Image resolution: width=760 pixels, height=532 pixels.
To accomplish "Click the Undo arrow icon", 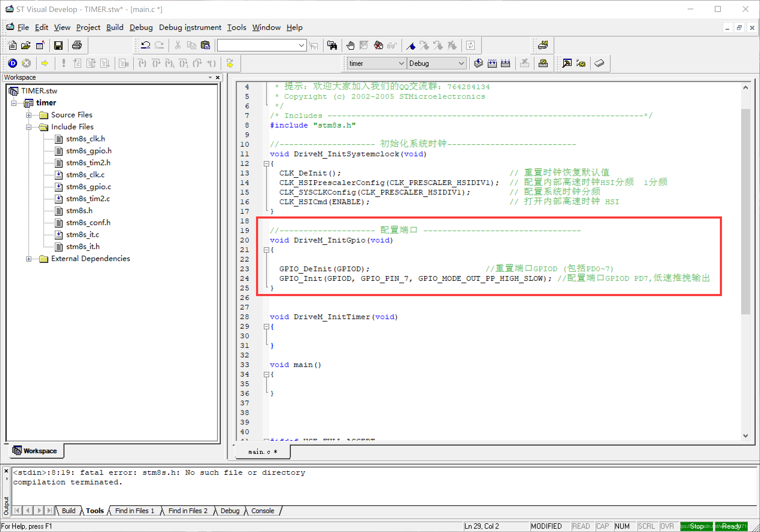I will 145,45.
